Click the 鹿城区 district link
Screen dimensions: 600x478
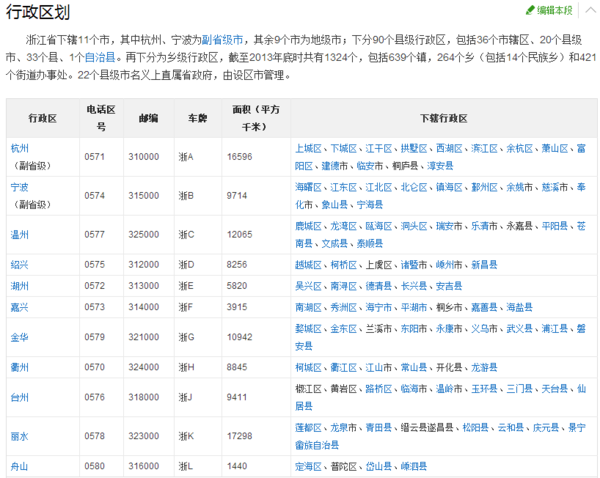(308, 226)
